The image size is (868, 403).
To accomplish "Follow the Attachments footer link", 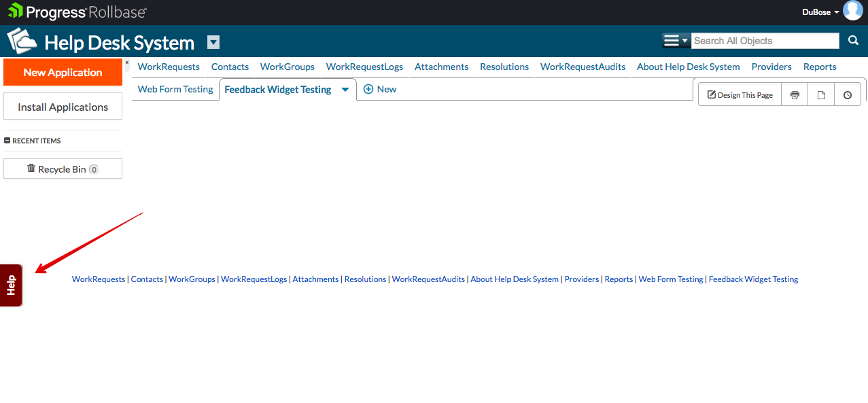I will tap(315, 279).
